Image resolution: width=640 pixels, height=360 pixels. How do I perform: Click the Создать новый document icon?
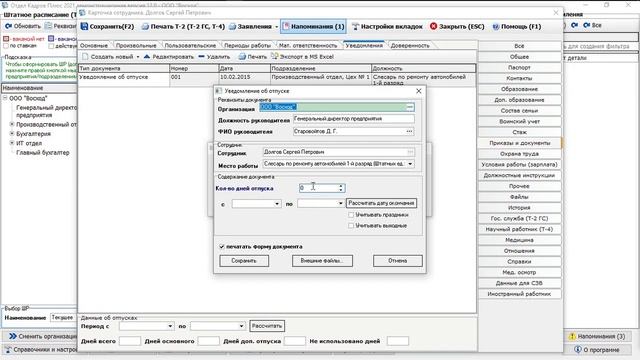point(85,56)
